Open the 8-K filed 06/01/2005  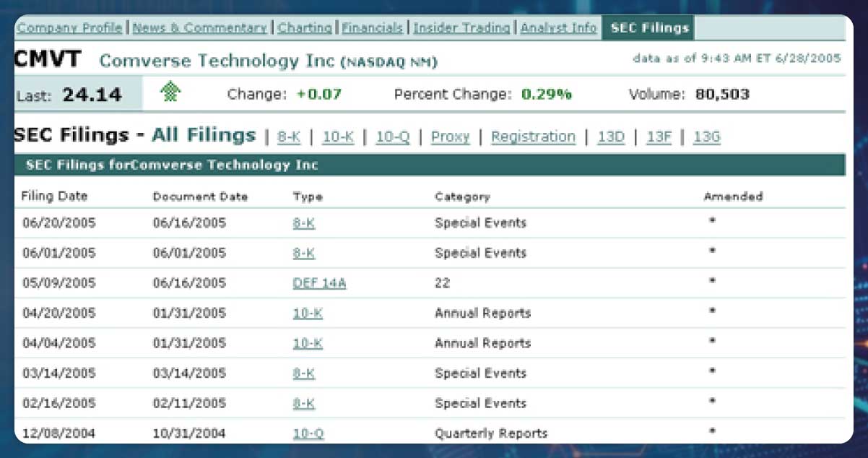[x=304, y=253]
